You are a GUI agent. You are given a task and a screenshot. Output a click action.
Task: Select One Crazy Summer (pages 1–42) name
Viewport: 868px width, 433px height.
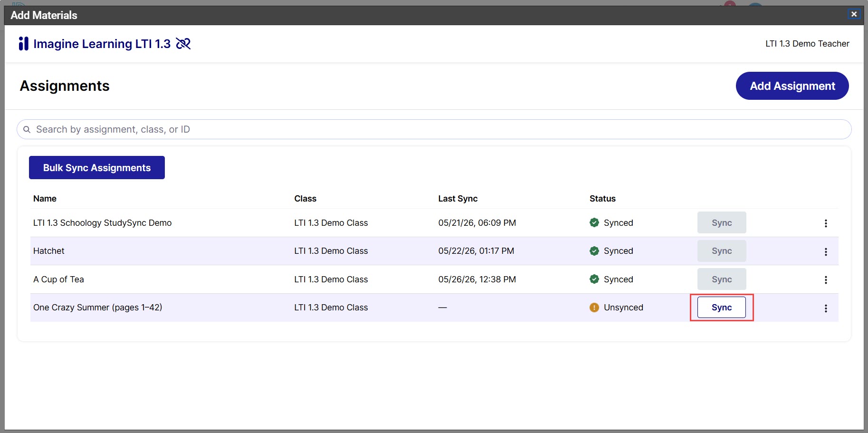pos(97,308)
